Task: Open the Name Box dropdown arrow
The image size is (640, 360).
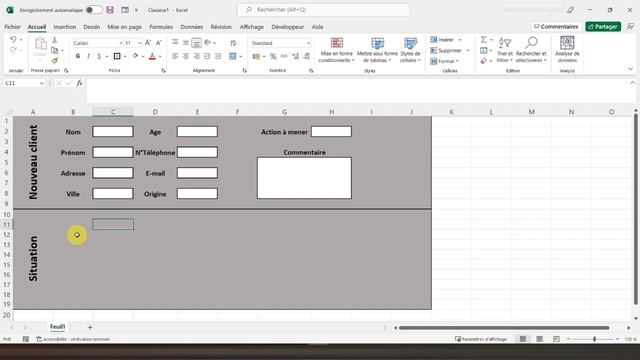Action: click(x=42, y=83)
